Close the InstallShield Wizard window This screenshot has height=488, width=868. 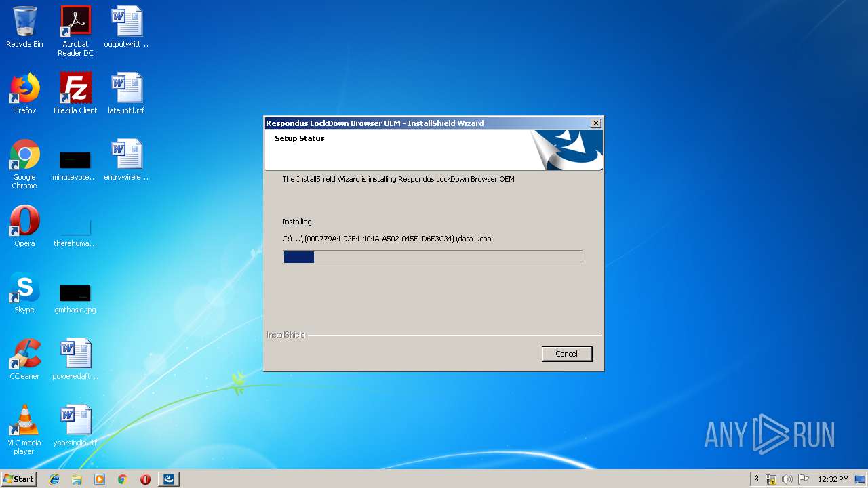pos(595,123)
